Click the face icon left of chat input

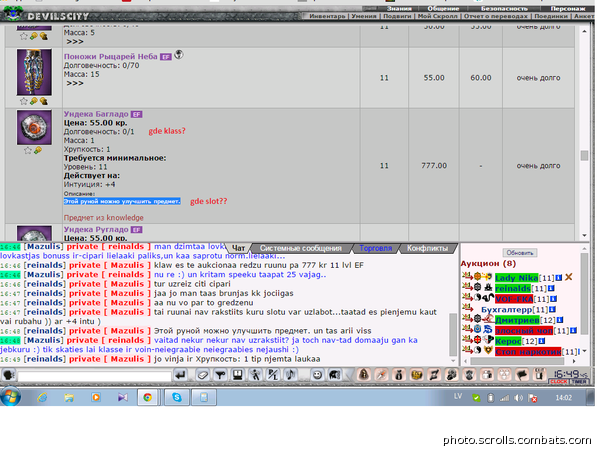coord(8,375)
